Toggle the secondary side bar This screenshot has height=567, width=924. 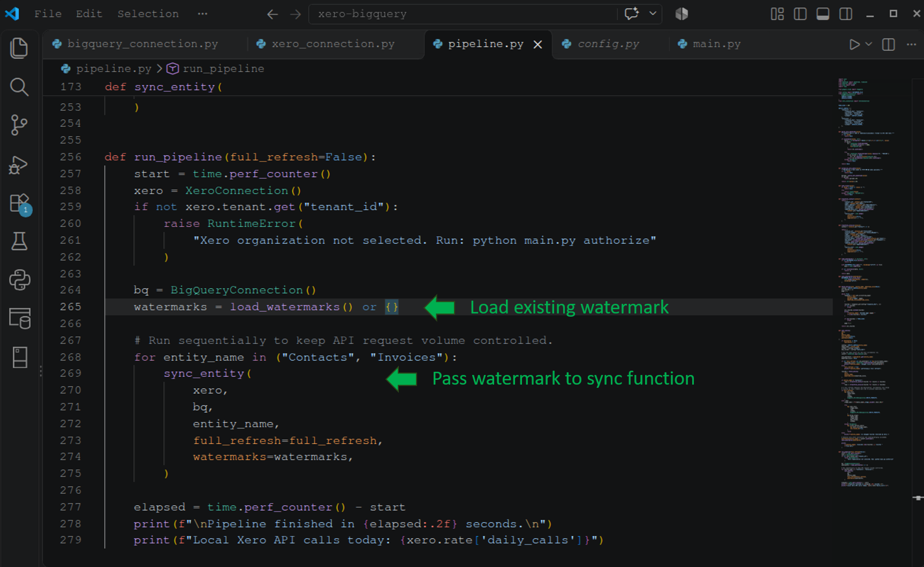[846, 14]
